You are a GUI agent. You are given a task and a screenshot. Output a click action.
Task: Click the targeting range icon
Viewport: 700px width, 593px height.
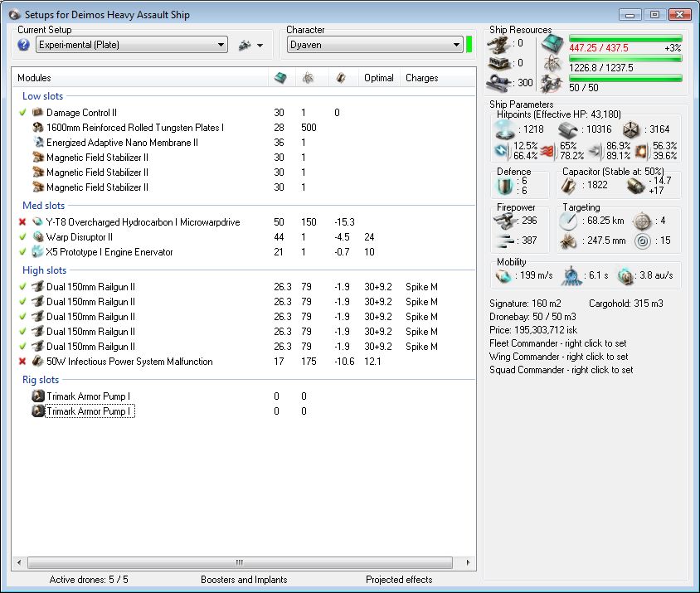[x=568, y=221]
